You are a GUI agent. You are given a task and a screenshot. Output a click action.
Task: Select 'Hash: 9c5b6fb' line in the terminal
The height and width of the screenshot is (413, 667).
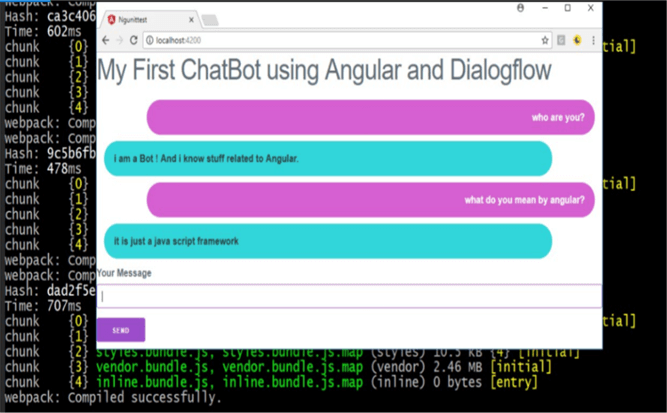pyautogui.click(x=50, y=153)
